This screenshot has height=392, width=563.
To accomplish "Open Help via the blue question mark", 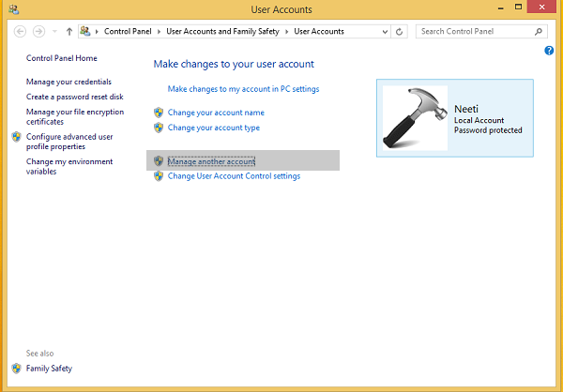I will pos(549,51).
